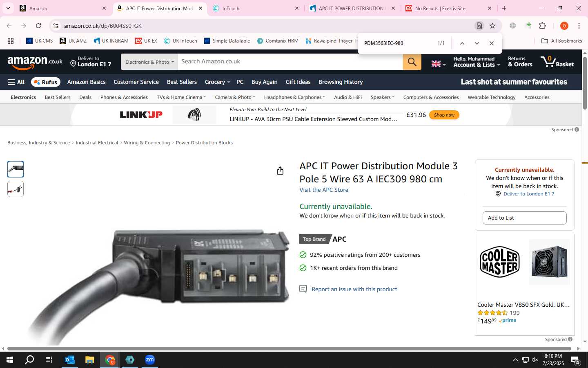Image resolution: width=588 pixels, height=368 pixels.
Task: Open Best Sellers in main nav bar
Action: coord(182,82)
